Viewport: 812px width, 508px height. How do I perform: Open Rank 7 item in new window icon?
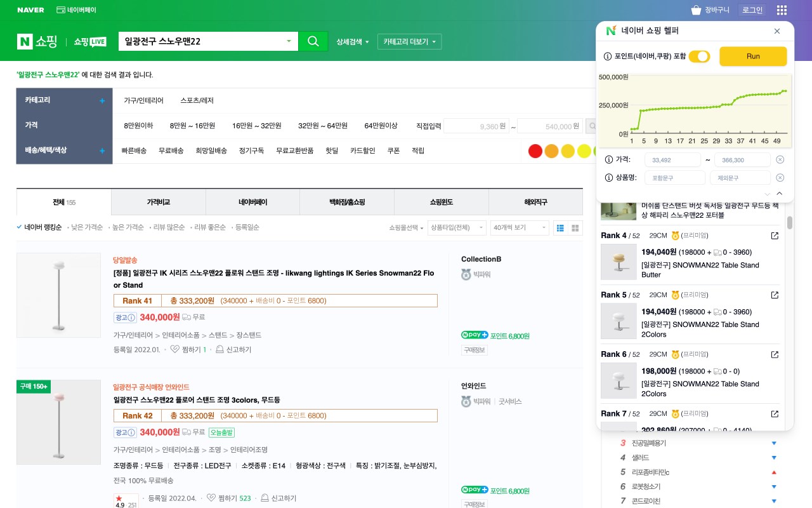coord(774,414)
